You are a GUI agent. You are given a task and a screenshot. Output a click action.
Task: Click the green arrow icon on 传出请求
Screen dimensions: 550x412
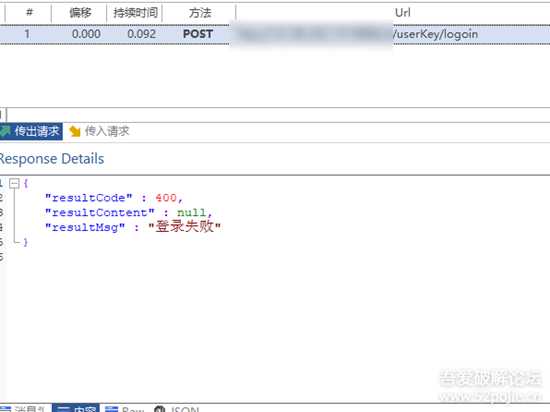pyautogui.click(x=5, y=131)
